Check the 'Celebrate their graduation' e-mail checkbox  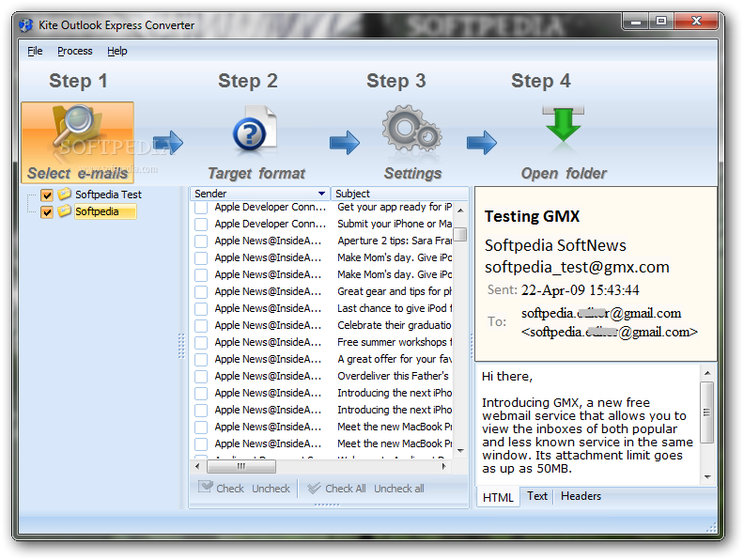201,325
